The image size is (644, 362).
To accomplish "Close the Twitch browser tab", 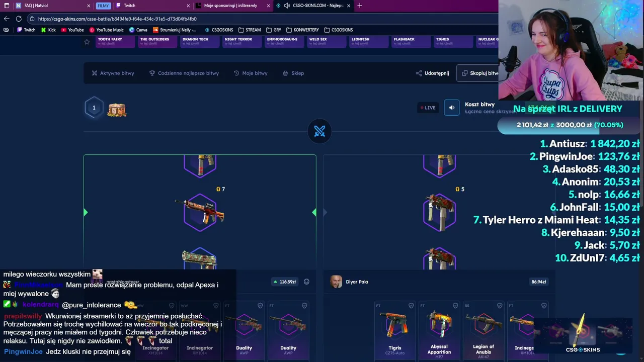I will (188, 6).
